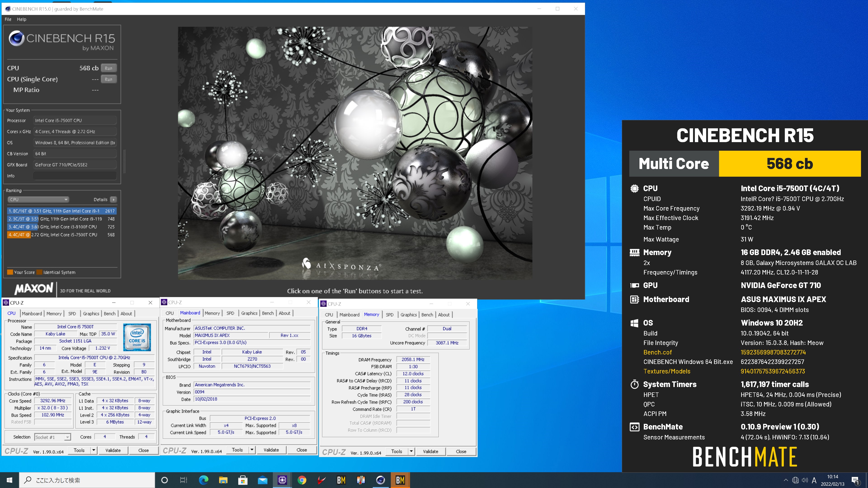Select ranking row 11th Gen Core i9 2617
Image resolution: width=868 pixels, height=488 pixels.
[x=62, y=211]
